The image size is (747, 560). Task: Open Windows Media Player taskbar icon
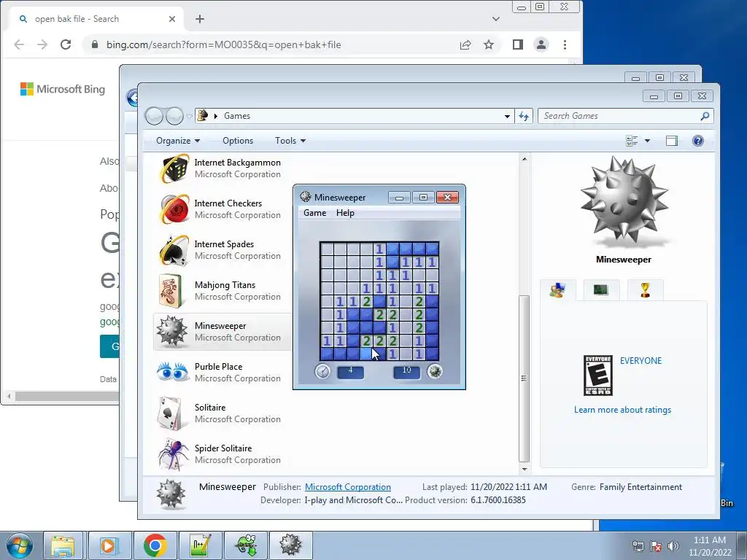click(109, 545)
